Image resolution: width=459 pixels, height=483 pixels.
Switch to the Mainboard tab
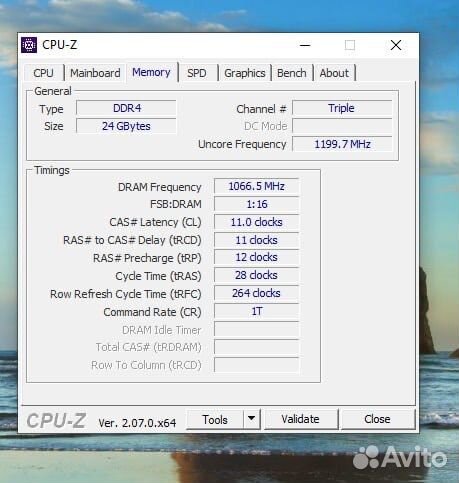[x=95, y=73]
